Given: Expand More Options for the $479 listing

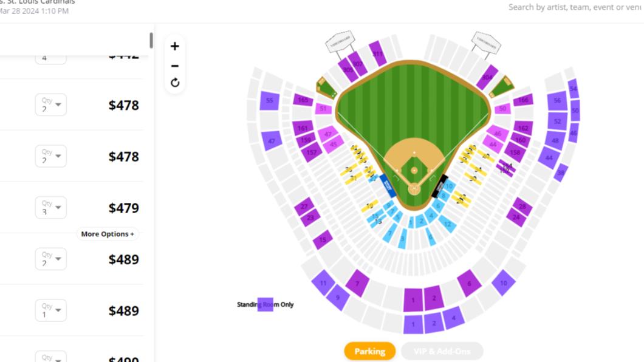Looking at the screenshot, I should [108, 234].
